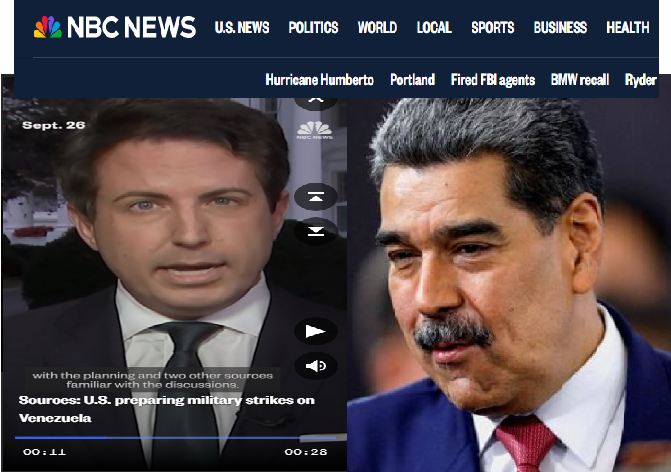Open the Hurricane Humberto trending link

319,80
